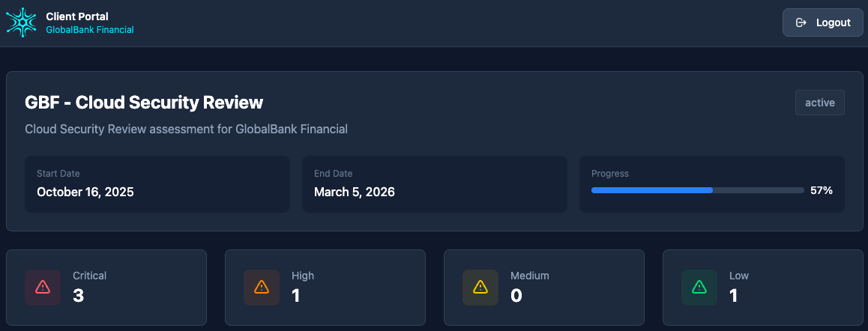
Task: Click the Start Date October 16, 2025 field
Action: pos(157,184)
